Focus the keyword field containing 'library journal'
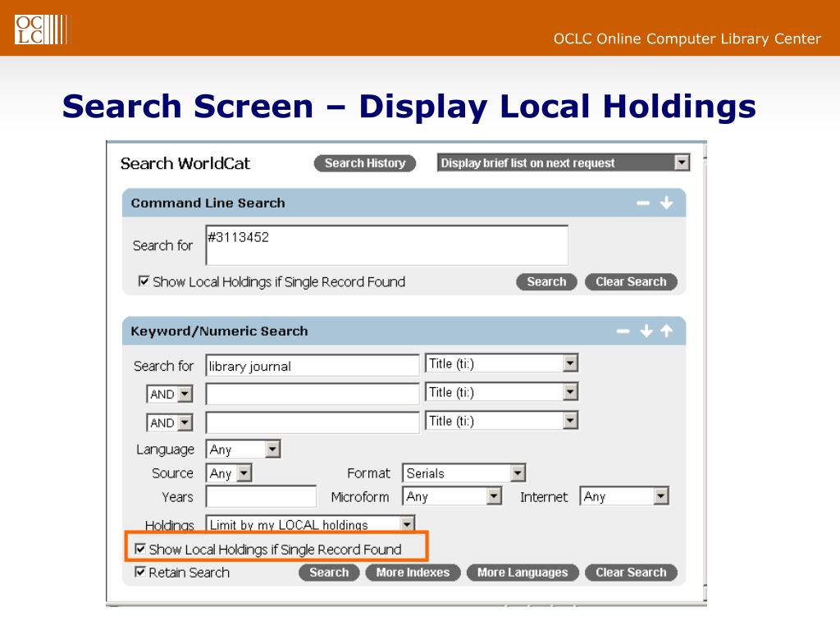This screenshot has height=630, width=840. click(x=313, y=366)
